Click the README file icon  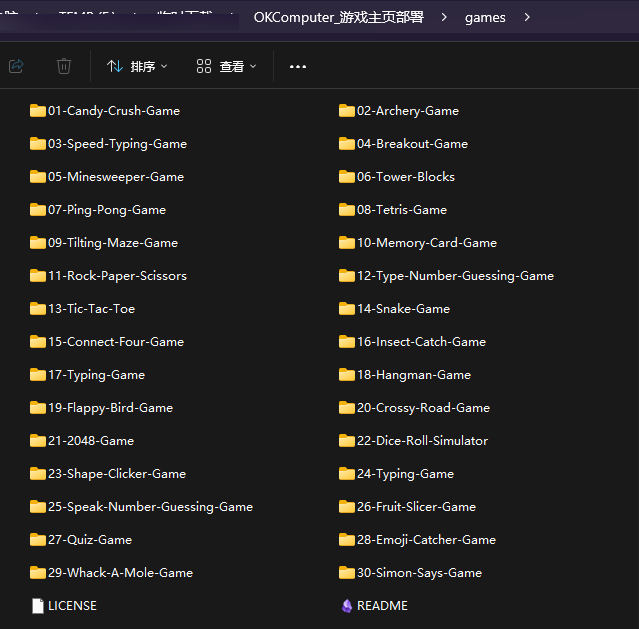(347, 606)
